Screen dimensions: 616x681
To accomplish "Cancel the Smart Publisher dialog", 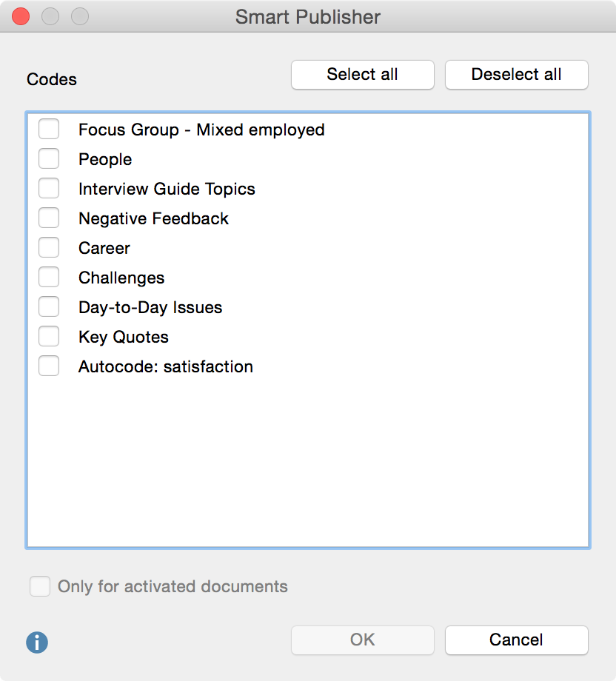I will coord(516,640).
